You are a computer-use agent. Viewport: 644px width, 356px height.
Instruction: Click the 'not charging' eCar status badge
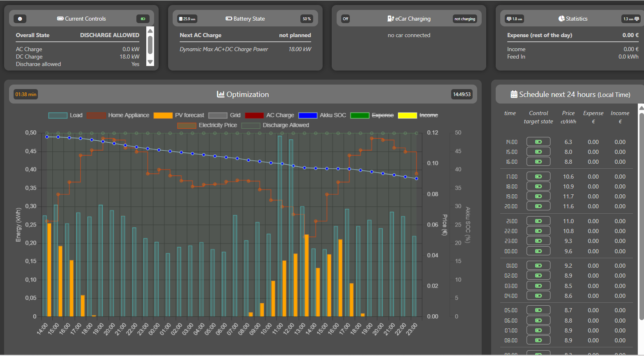pyautogui.click(x=464, y=19)
